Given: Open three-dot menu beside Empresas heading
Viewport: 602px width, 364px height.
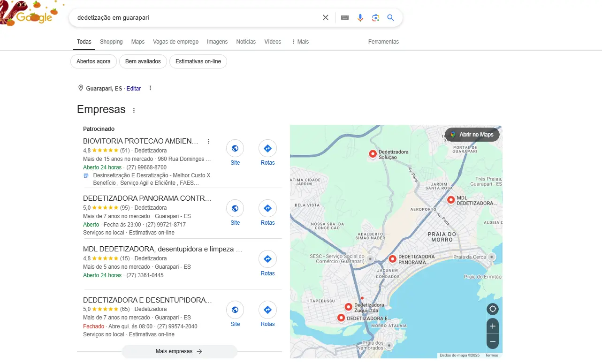Looking at the screenshot, I should [x=134, y=111].
